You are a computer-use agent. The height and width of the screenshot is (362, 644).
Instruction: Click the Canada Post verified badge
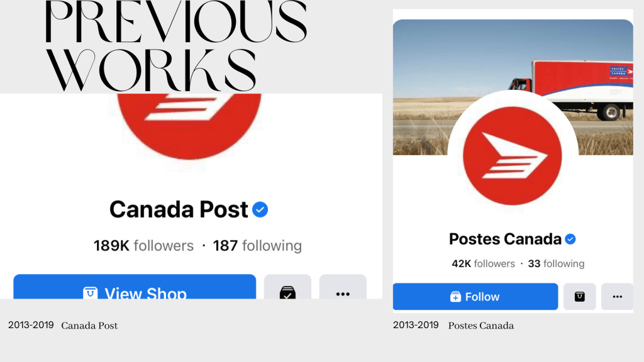[260, 210]
